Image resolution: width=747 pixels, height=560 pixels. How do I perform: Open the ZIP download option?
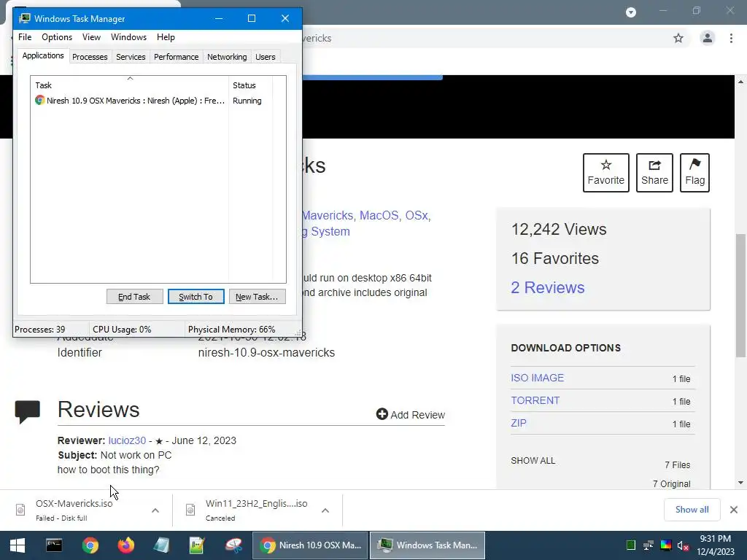click(x=519, y=423)
